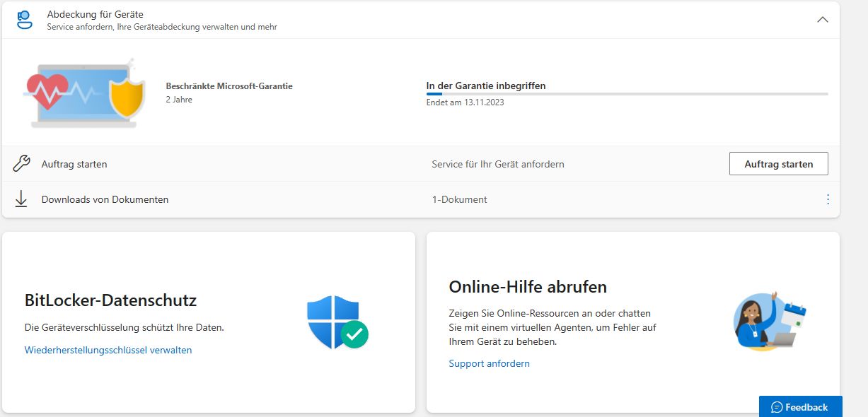The height and width of the screenshot is (417, 868).
Task: Click the Auftrag starten row label
Action: tap(74, 164)
